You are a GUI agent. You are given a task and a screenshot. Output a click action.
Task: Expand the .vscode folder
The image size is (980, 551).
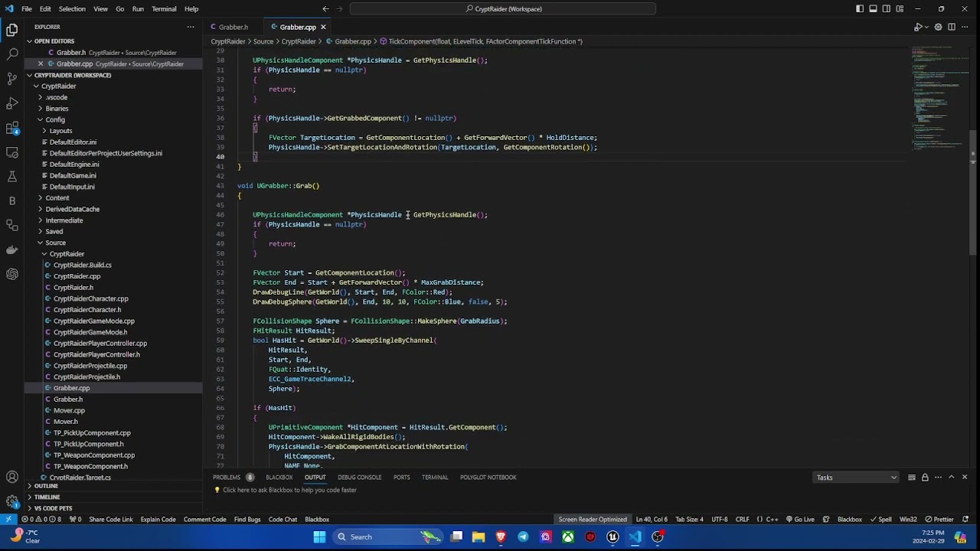tap(56, 97)
